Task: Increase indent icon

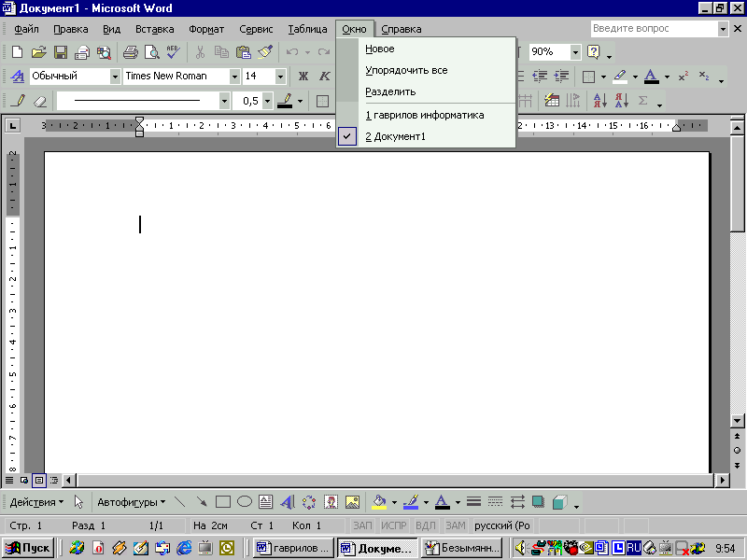Action: [562, 77]
